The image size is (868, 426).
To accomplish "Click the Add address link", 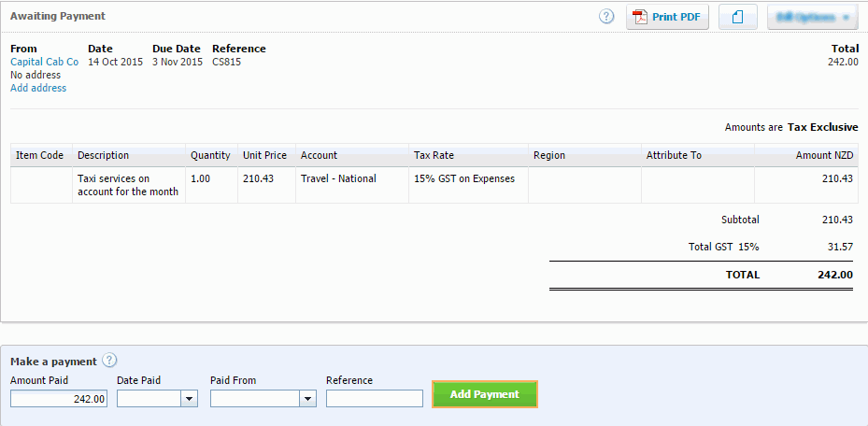I will (38, 88).
